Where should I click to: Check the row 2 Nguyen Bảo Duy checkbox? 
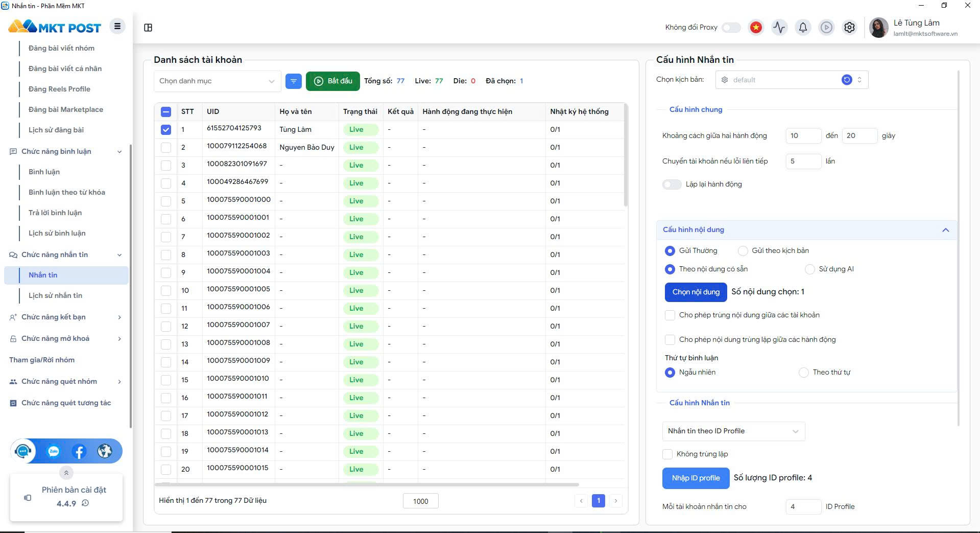[x=165, y=147]
